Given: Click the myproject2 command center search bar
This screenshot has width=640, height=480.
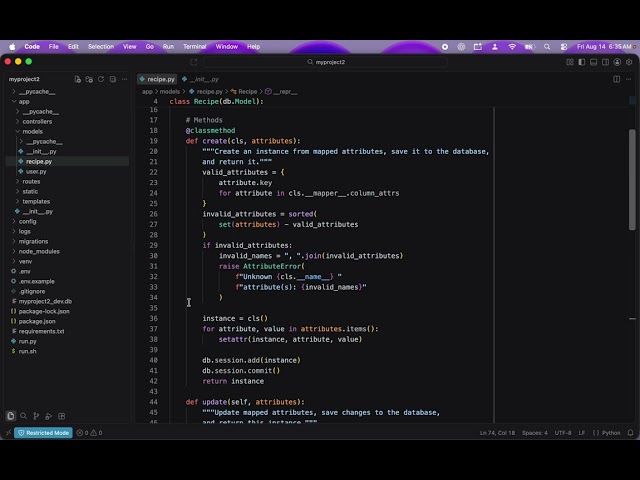Looking at the screenshot, I should 325,62.
